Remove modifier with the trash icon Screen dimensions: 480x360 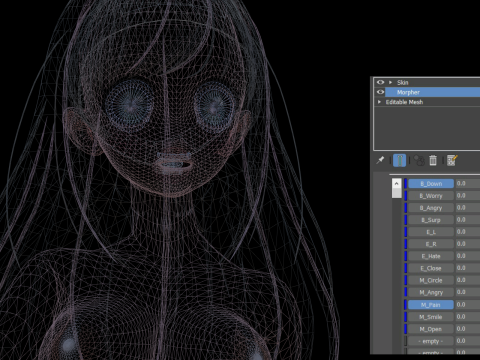pyautogui.click(x=433, y=160)
